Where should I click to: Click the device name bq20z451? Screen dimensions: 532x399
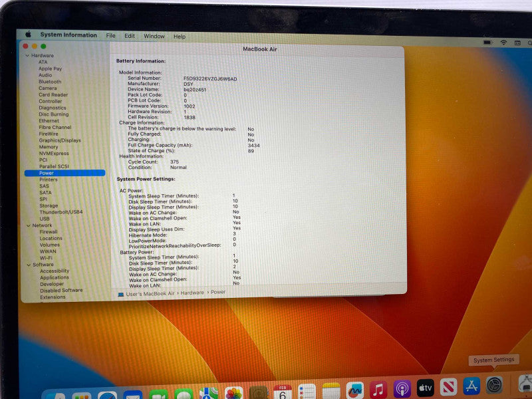[x=195, y=90]
